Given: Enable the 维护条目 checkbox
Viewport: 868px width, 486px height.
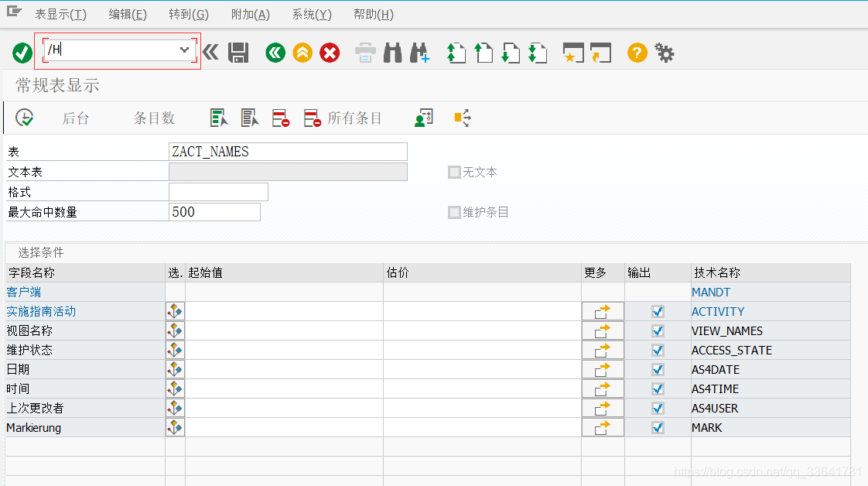Looking at the screenshot, I should pyautogui.click(x=454, y=212).
